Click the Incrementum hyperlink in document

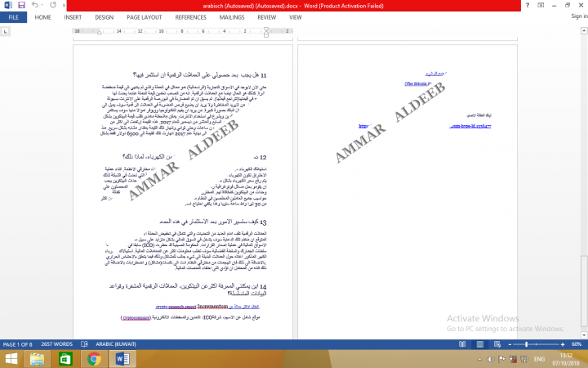tap(212, 307)
